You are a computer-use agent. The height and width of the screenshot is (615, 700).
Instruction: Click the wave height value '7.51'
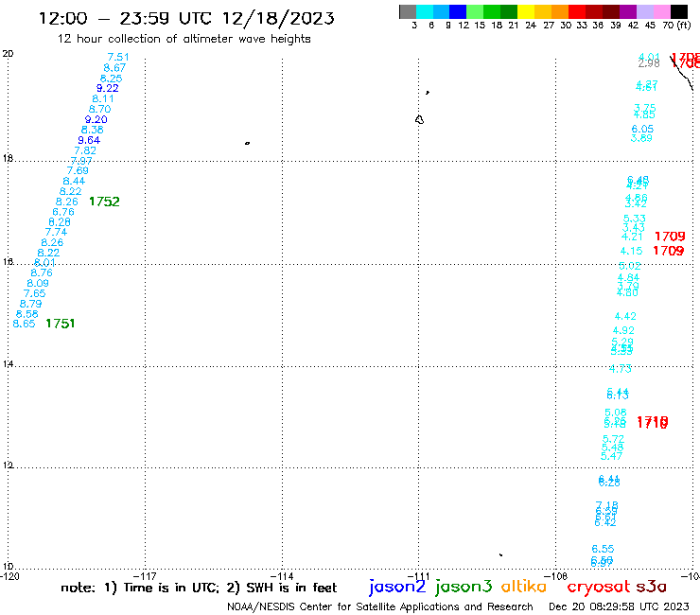[118, 57]
